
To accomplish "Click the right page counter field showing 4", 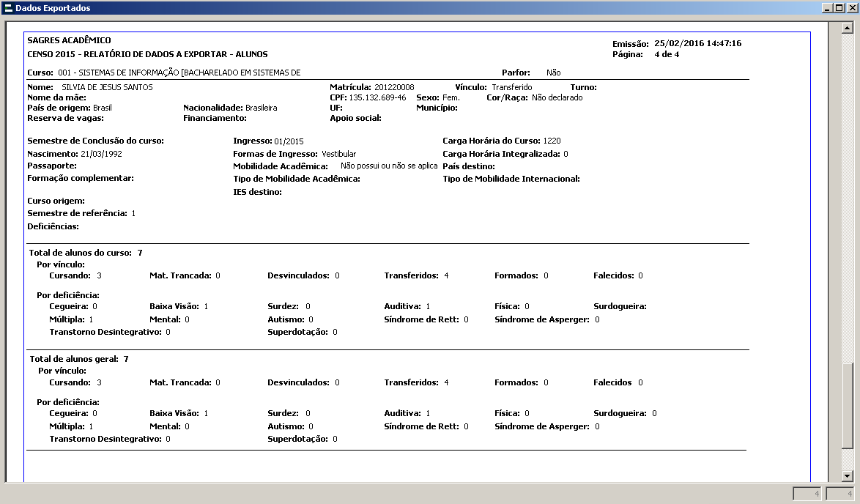I will (x=839, y=494).
